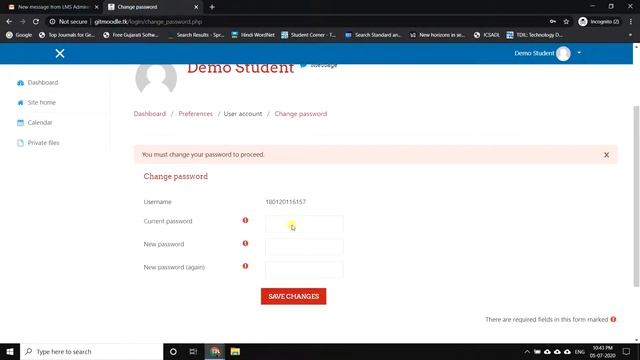This screenshot has width=640, height=360.
Task: Bookmark this page with star icon
Action: 566,22
